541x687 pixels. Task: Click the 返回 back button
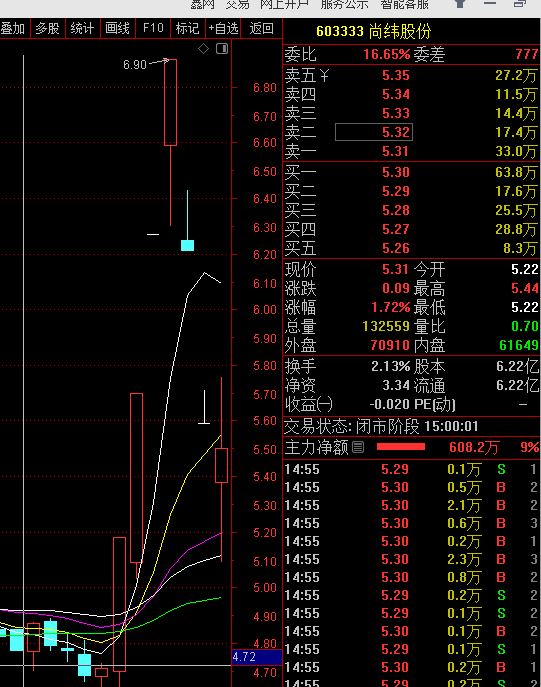tap(262, 28)
